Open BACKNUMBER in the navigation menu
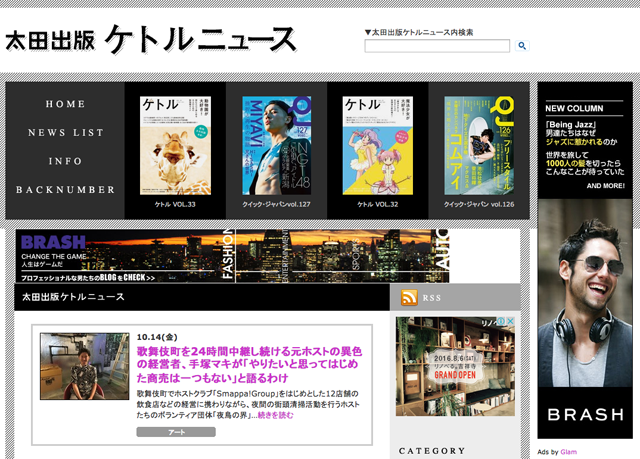640x459 pixels. click(65, 190)
